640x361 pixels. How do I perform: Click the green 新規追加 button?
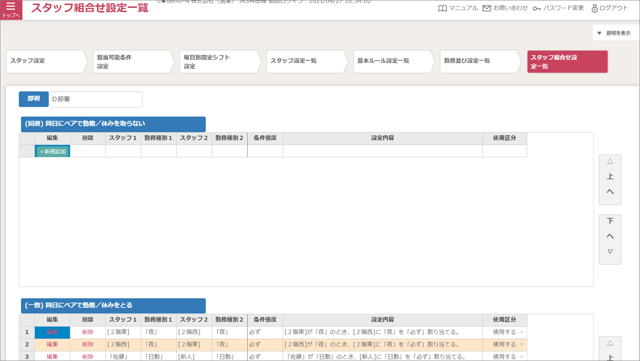tap(53, 152)
